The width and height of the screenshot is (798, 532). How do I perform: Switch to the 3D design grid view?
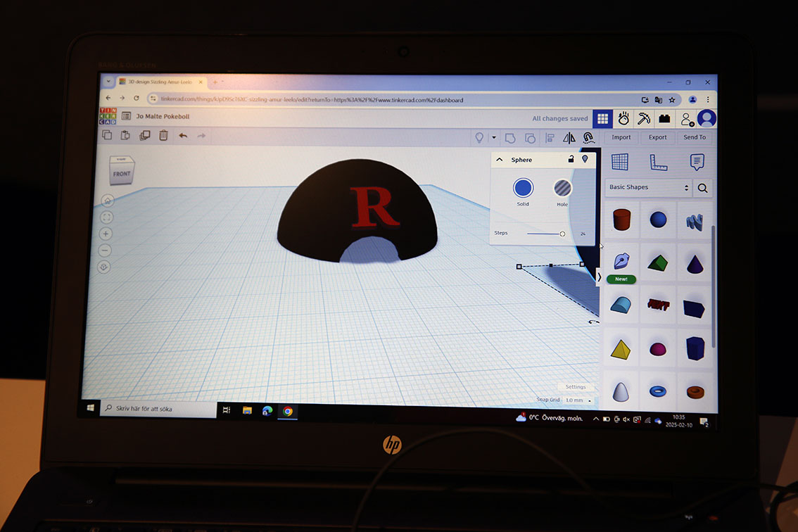click(x=602, y=119)
